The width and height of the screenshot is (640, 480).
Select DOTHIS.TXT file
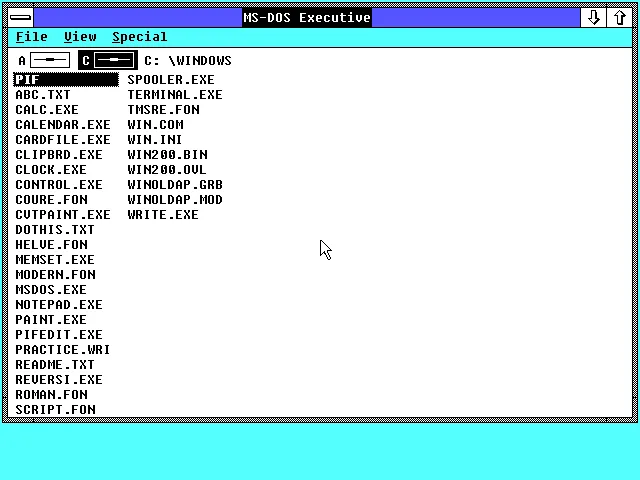[55, 229]
